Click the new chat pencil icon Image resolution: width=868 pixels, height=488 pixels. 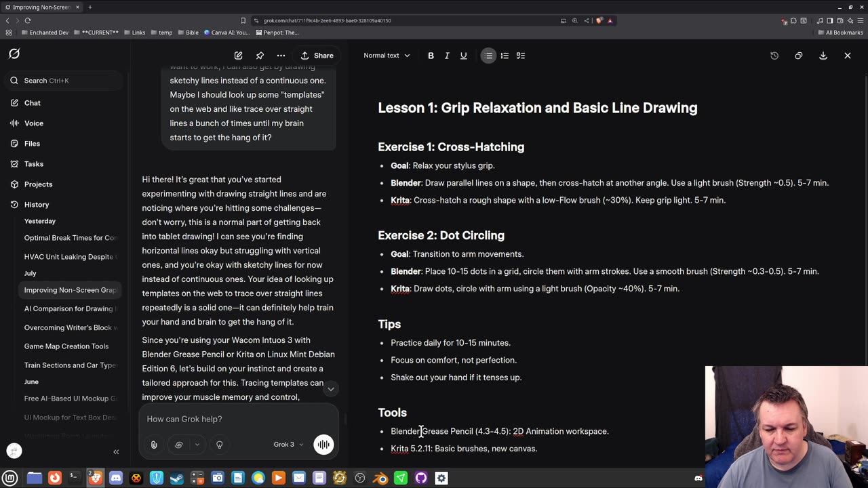coord(239,56)
